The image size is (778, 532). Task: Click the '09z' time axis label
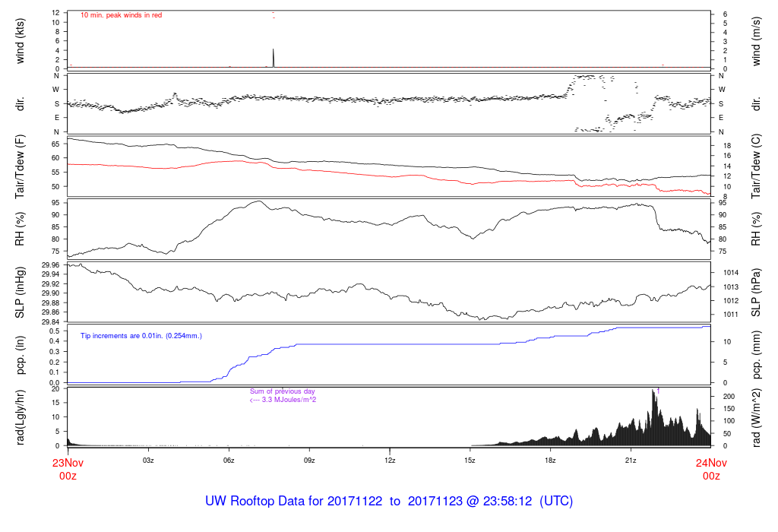click(x=309, y=461)
